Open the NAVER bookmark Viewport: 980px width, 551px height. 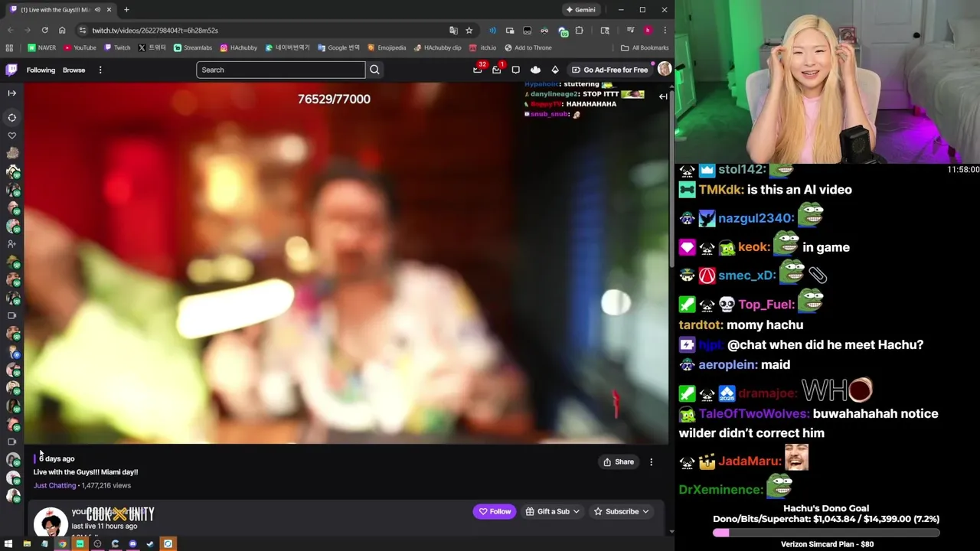coord(41,47)
